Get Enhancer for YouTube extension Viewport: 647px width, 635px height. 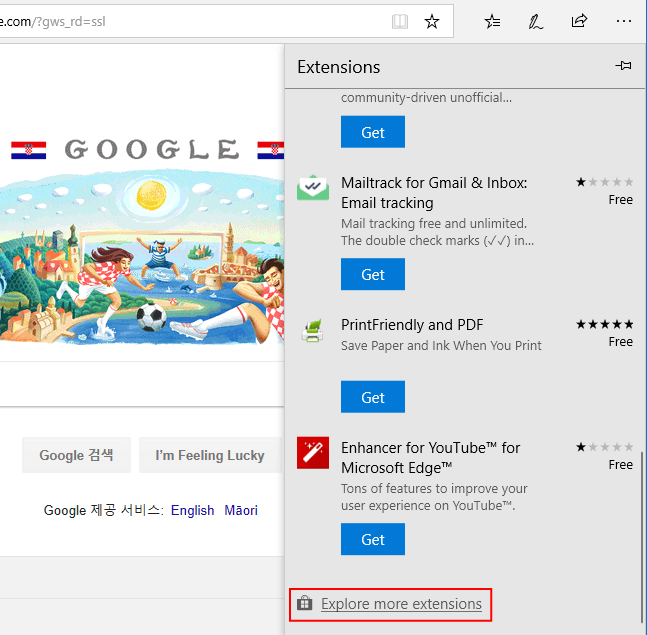[373, 539]
